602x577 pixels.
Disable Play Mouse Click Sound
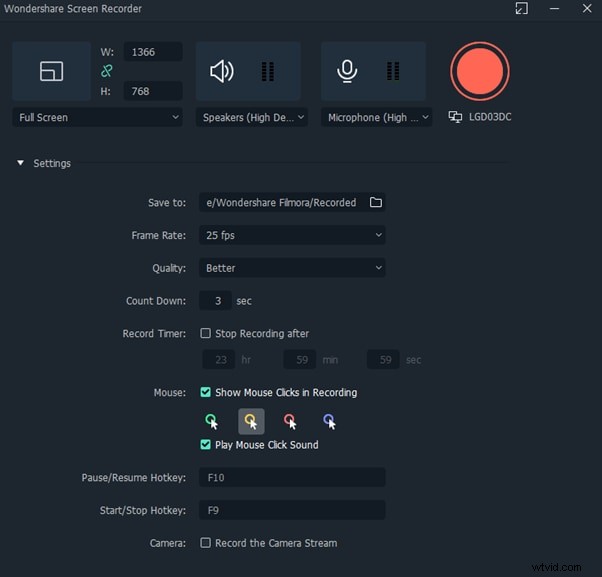coord(206,445)
